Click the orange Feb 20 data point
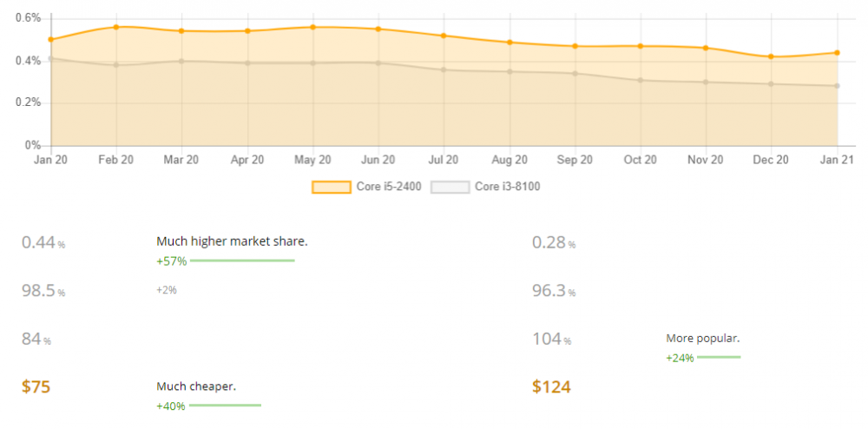Image resolution: width=868 pixels, height=429 pixels. point(116,27)
